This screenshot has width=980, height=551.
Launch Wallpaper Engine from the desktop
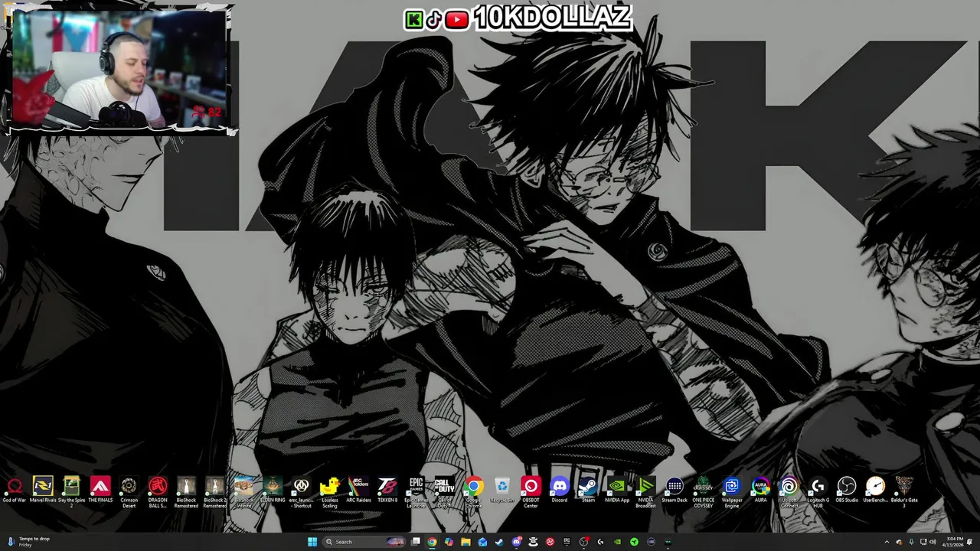(732, 491)
